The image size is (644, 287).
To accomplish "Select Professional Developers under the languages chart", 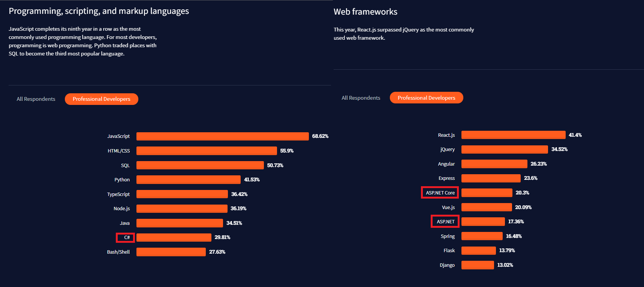I will point(102,99).
